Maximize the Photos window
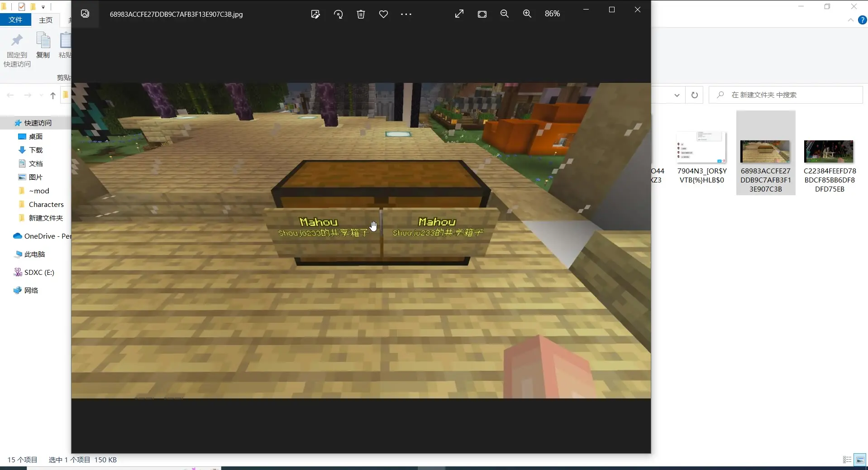This screenshot has height=470, width=868. (612, 10)
